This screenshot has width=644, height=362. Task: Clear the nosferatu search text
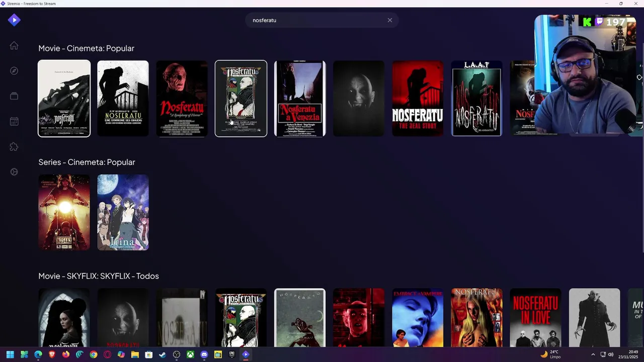coord(389,20)
